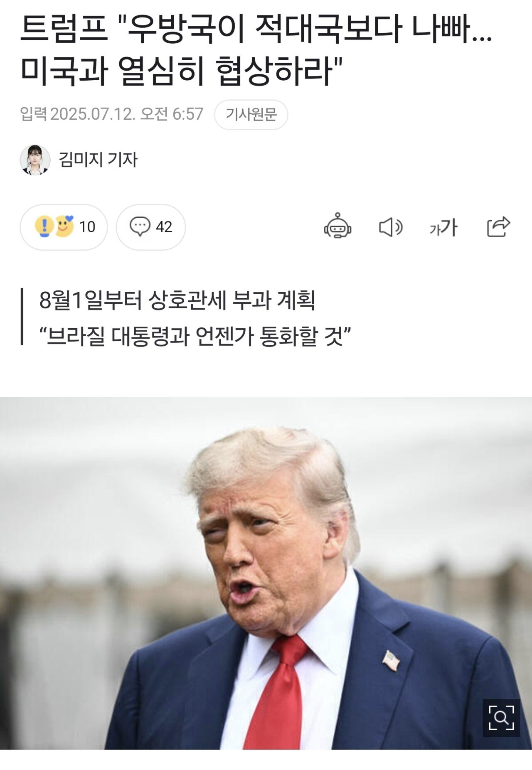View the main article photo
The height and width of the screenshot is (770, 532).
tap(266, 573)
